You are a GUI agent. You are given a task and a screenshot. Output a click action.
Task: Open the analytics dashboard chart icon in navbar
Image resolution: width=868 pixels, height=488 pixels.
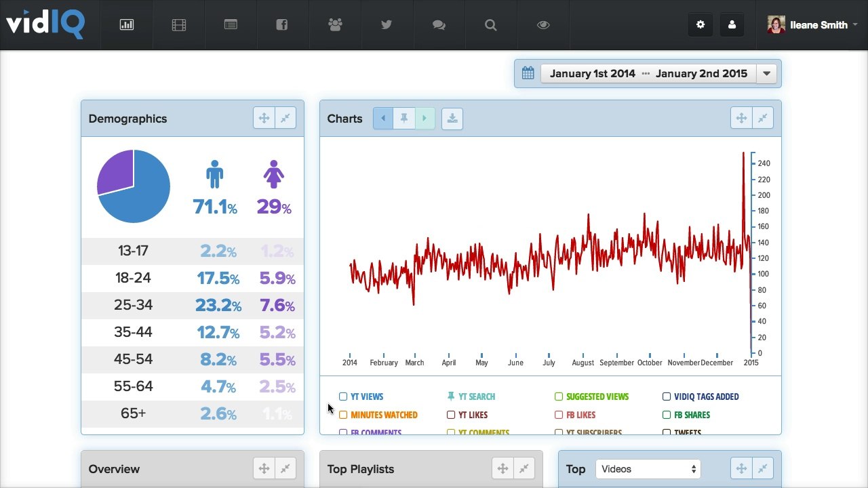click(127, 25)
